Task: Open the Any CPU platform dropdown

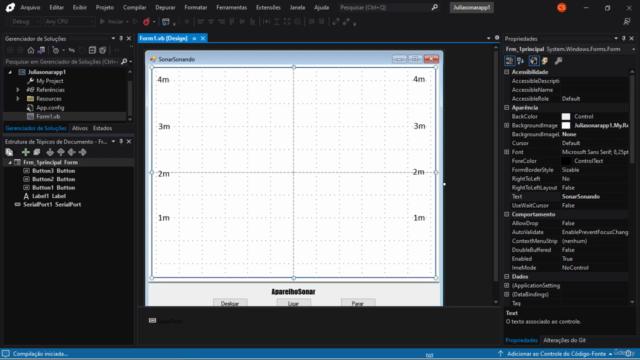Action: coord(69,22)
